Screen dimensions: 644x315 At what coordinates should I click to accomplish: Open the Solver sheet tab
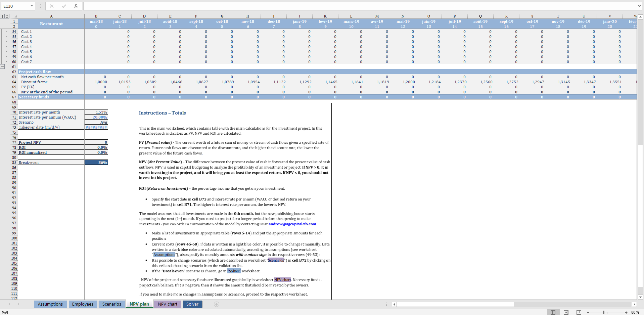coord(192,304)
